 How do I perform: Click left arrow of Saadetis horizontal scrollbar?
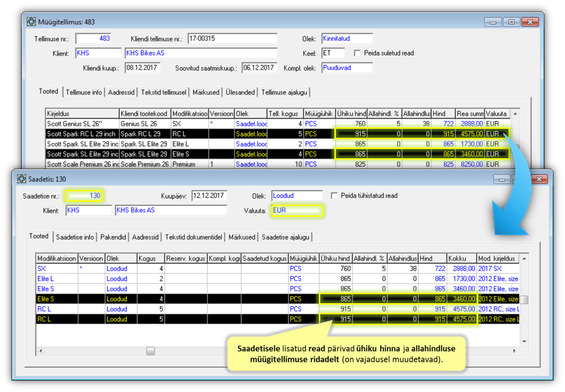41,350
